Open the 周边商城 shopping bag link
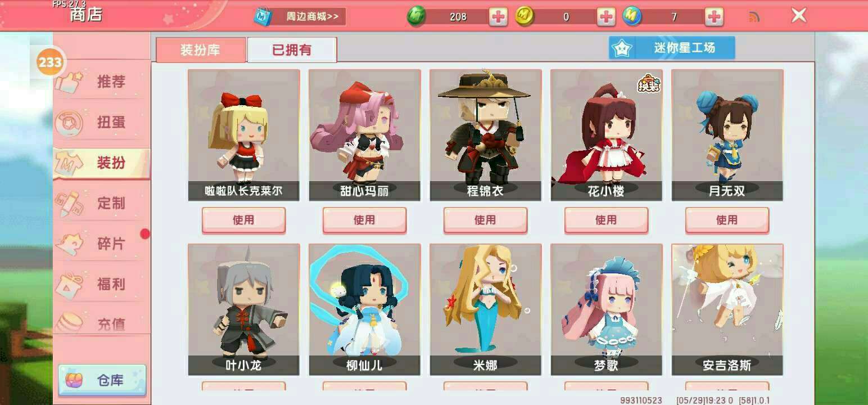This screenshot has width=868, height=405. point(299,16)
